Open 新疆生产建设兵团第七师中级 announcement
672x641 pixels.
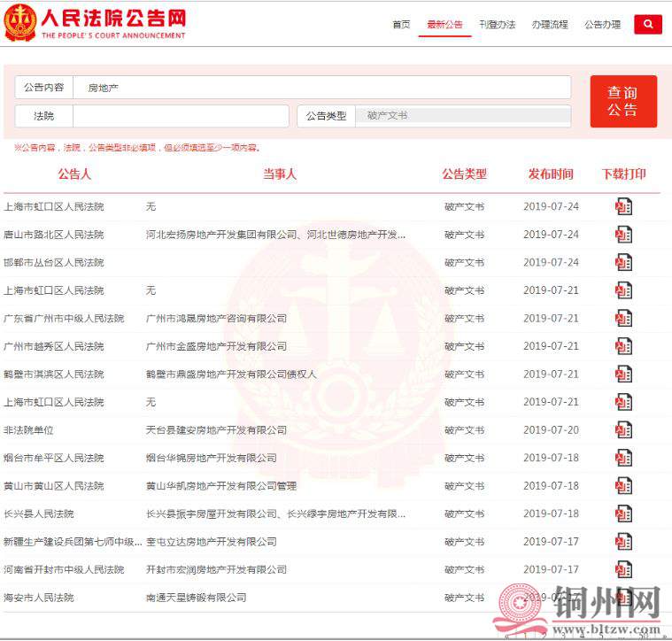point(73,542)
